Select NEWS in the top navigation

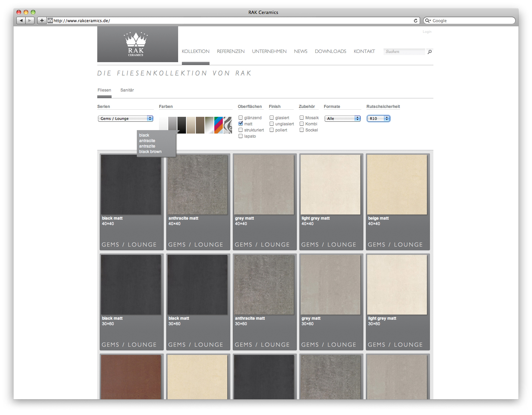click(x=301, y=51)
